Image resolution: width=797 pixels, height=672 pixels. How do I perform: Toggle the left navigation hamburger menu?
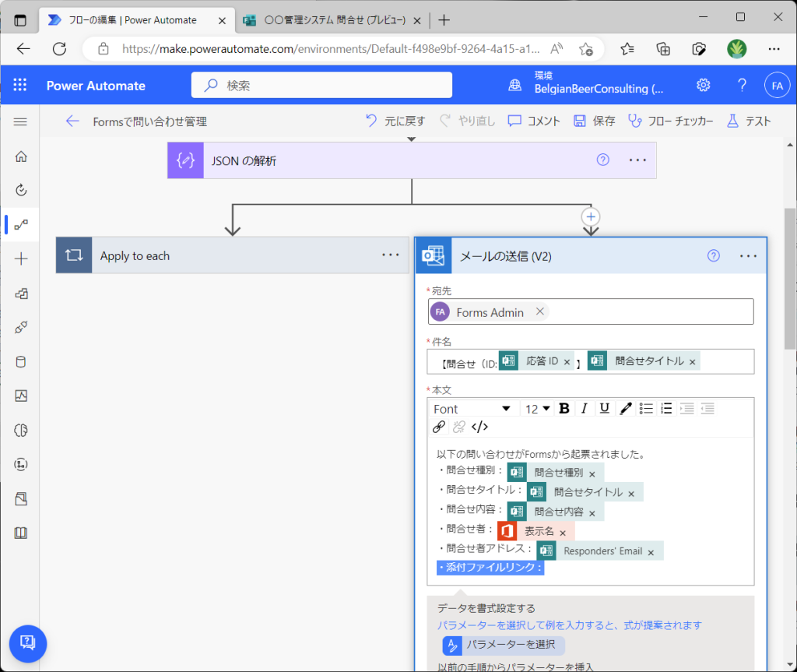click(x=20, y=121)
